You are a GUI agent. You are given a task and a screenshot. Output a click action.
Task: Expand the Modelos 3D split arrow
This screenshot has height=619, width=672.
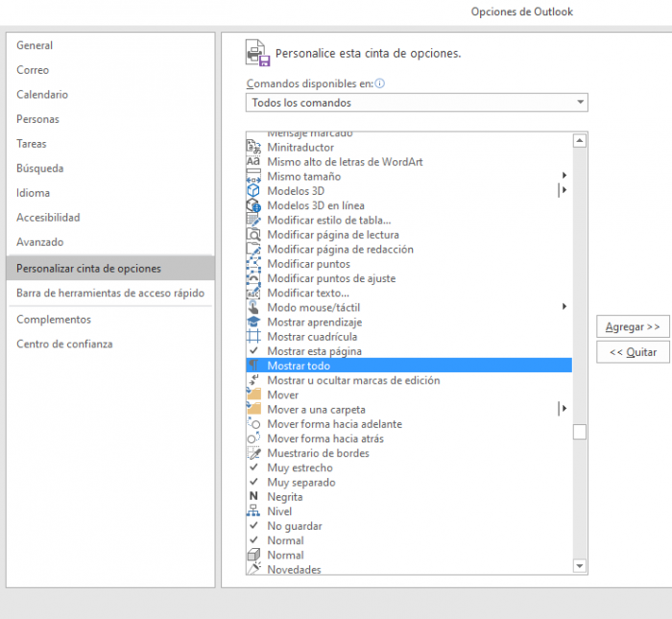pyautogui.click(x=564, y=190)
